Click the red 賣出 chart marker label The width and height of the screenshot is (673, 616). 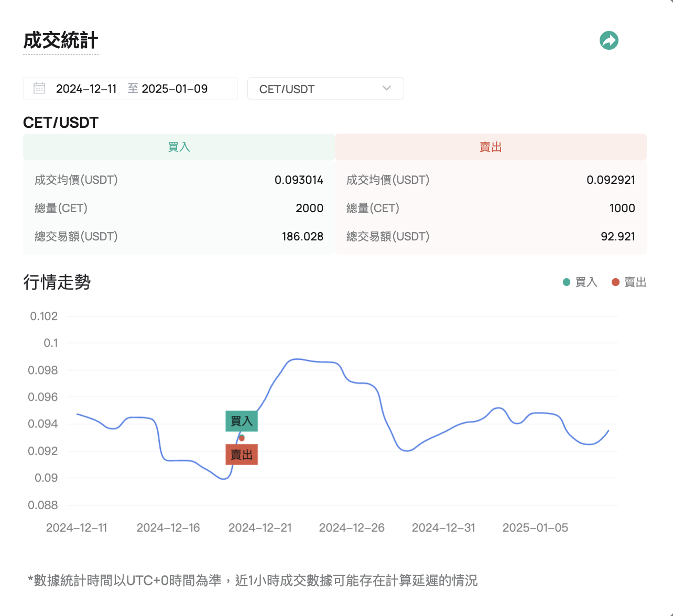pyautogui.click(x=242, y=455)
